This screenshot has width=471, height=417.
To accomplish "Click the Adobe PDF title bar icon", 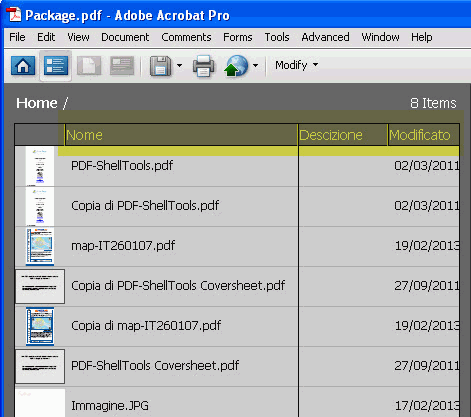I will (14, 15).
